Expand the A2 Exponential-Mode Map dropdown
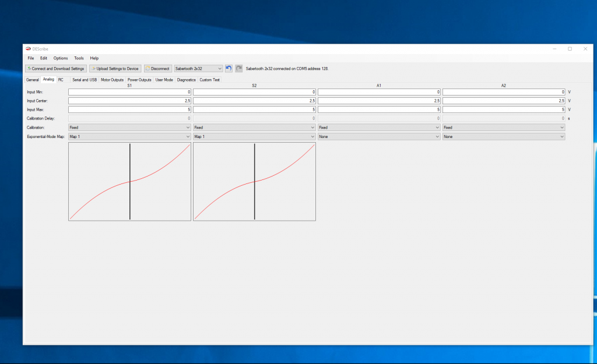Screen dimensions: 597x364 click(x=504, y=136)
